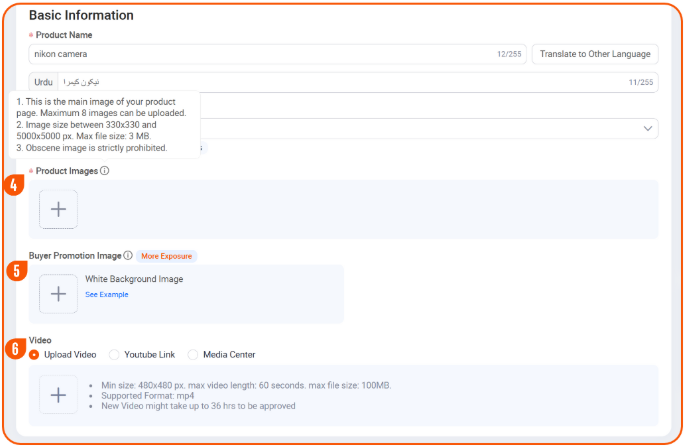Image resolution: width=685 pixels, height=447 pixels.
Task: Click Translate to Other Language button
Action: click(595, 54)
